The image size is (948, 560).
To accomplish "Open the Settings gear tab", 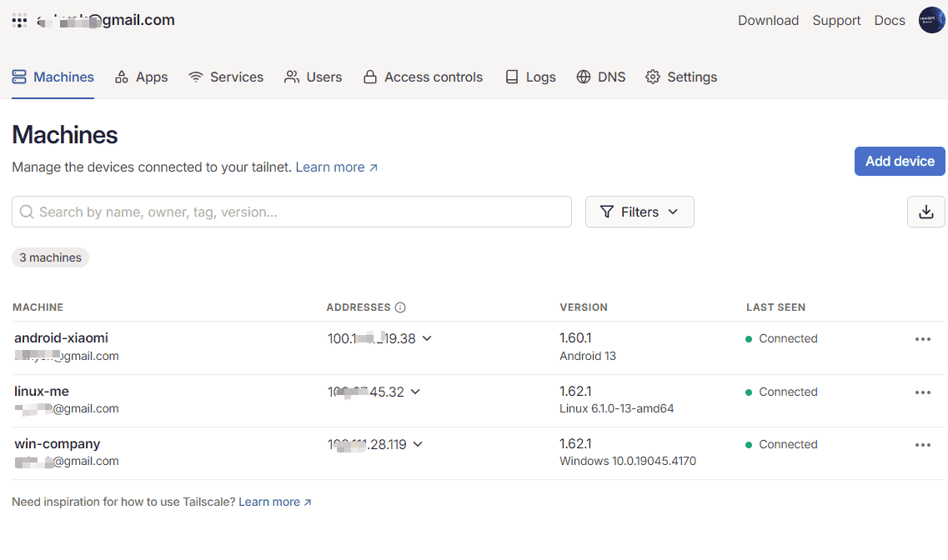I will coord(681,77).
